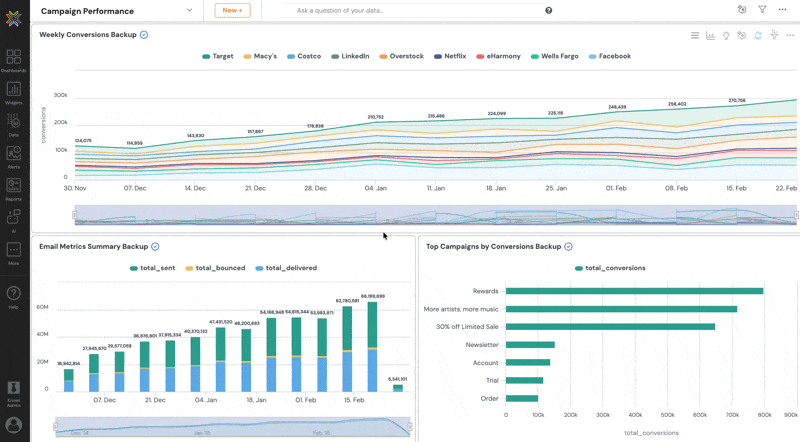Click the Trial campaign label
800x442 pixels.
(x=492, y=380)
